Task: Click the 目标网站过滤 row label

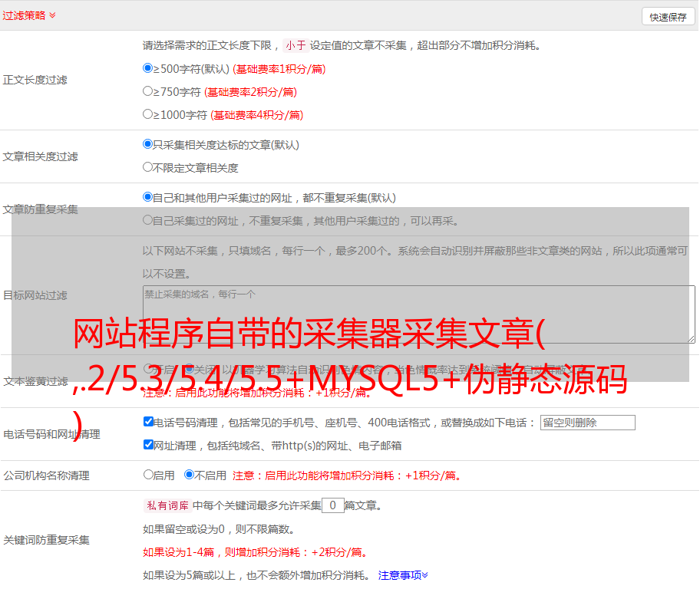Action: (x=35, y=295)
